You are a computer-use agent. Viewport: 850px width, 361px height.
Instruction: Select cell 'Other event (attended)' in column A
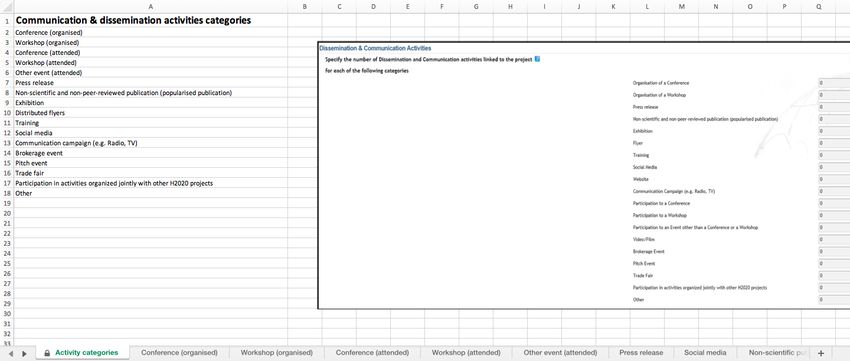click(150, 73)
